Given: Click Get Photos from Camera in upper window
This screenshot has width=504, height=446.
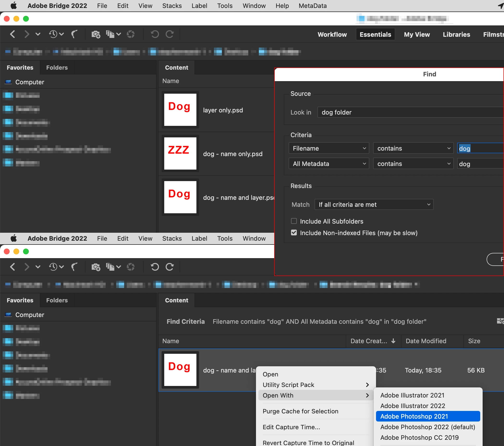Looking at the screenshot, I should (96, 34).
